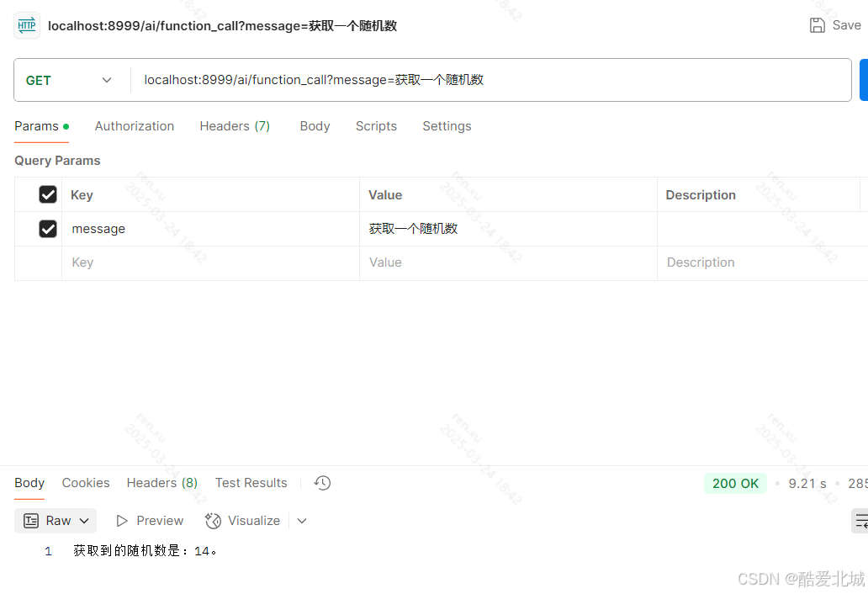
Task: Save the request using Save icon
Action: (816, 25)
